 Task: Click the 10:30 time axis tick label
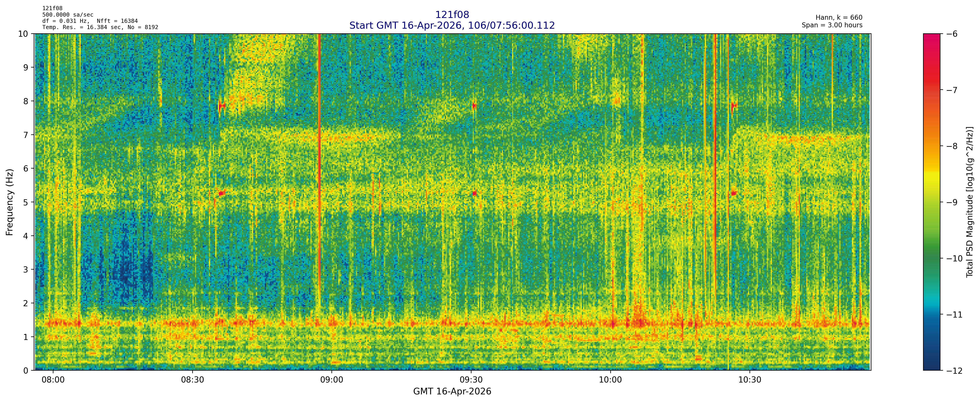tap(750, 380)
